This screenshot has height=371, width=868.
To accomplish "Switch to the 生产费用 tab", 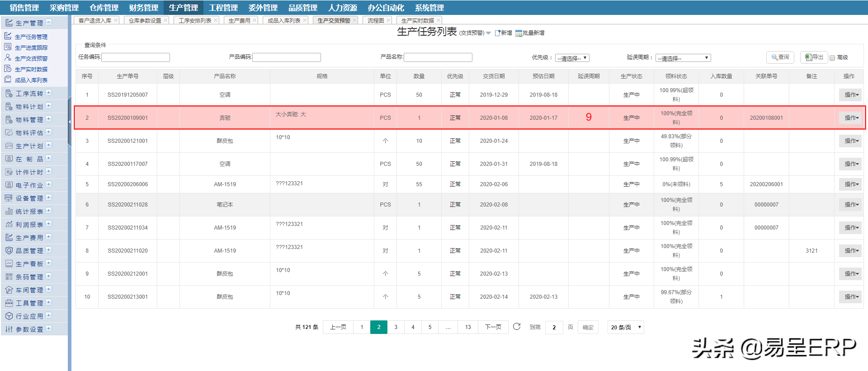I will pyautogui.click(x=239, y=20).
